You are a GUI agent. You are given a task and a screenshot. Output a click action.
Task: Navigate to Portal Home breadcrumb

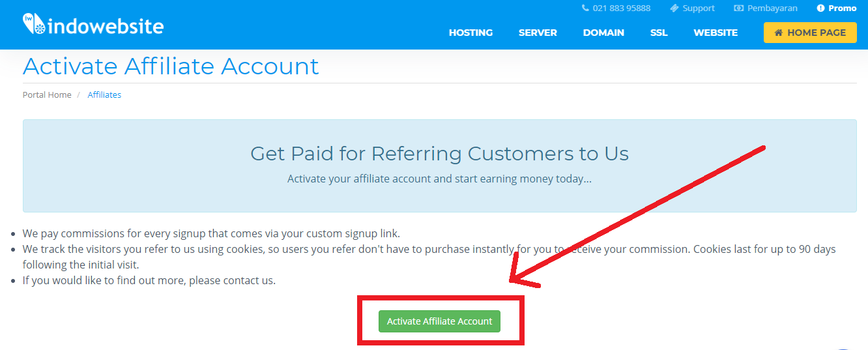coord(47,95)
